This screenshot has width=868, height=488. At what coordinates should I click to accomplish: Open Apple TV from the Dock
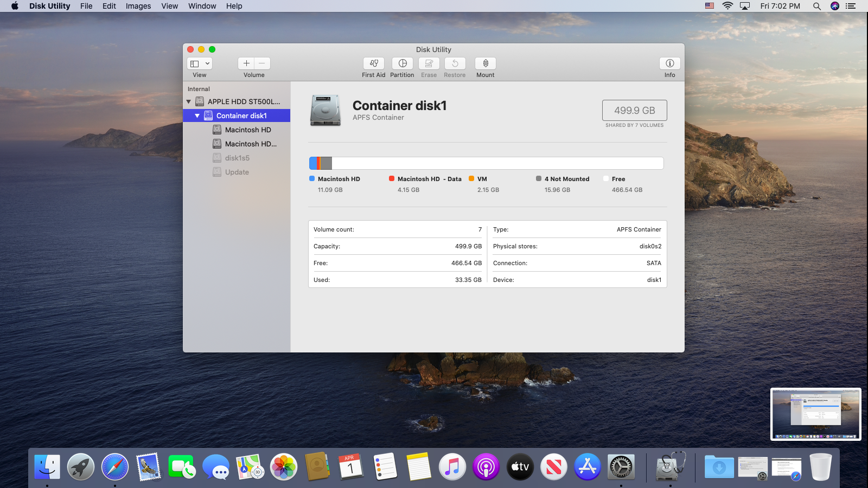(x=520, y=466)
